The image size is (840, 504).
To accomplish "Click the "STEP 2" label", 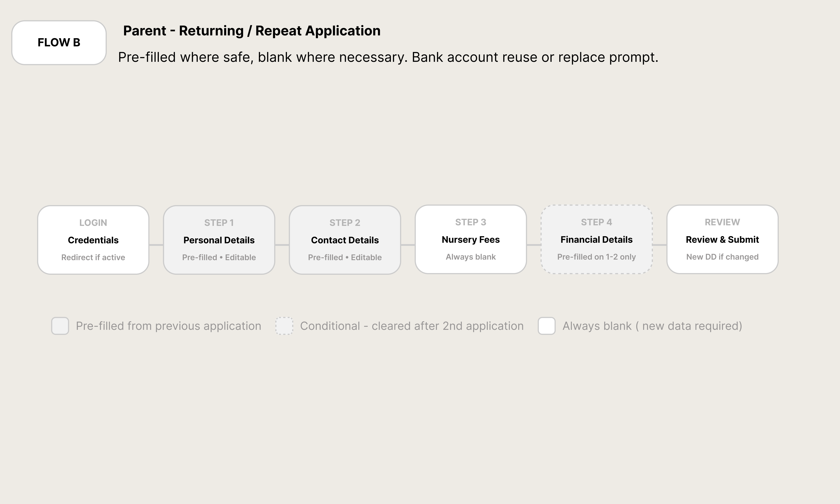I will (x=345, y=223).
